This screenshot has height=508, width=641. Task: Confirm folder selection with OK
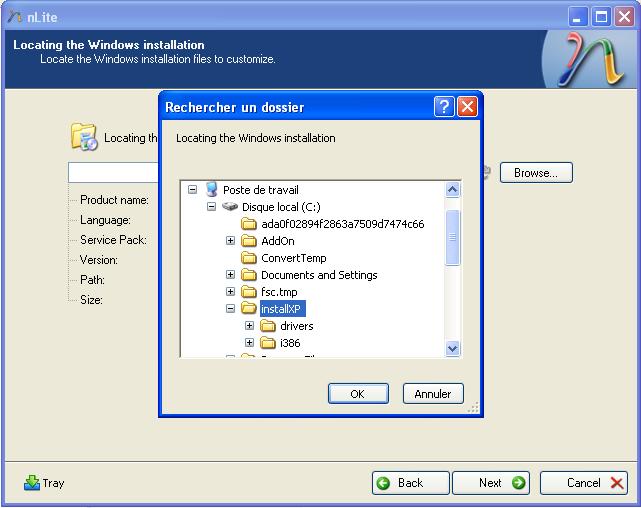[x=358, y=394]
